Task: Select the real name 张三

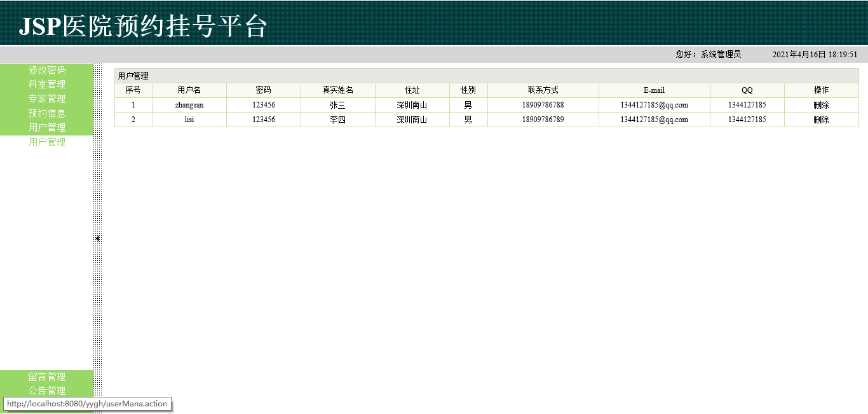Action: tap(338, 105)
